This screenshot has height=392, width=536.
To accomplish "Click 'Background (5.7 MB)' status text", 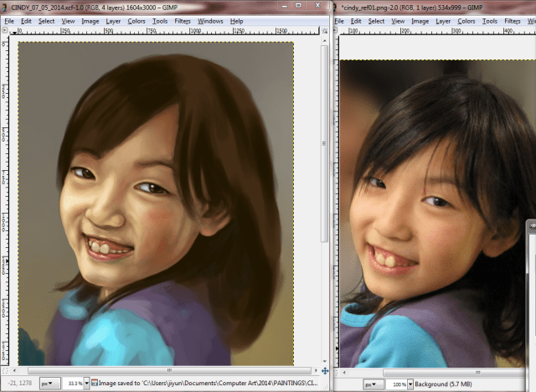I will (443, 384).
